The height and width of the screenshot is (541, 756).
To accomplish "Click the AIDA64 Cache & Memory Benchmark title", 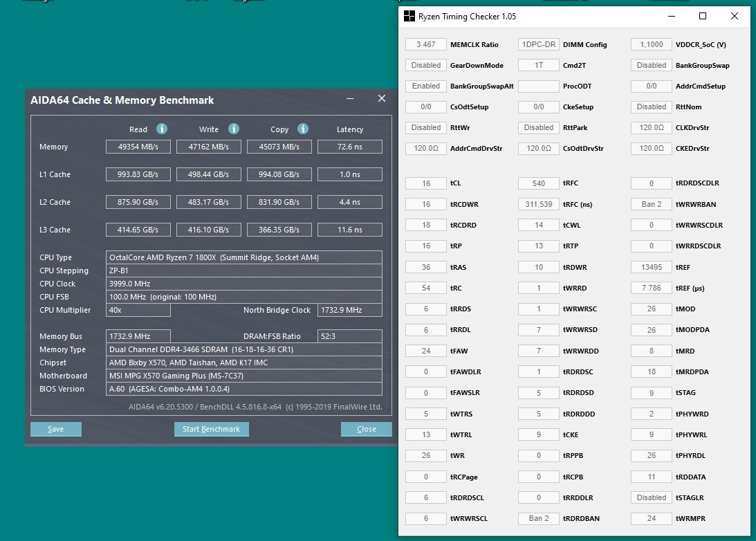I will click(x=122, y=100).
